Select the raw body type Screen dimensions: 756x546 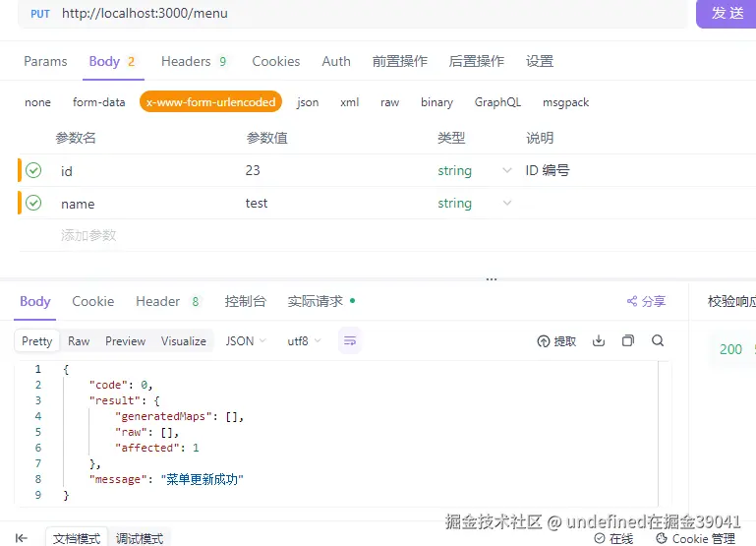point(389,102)
